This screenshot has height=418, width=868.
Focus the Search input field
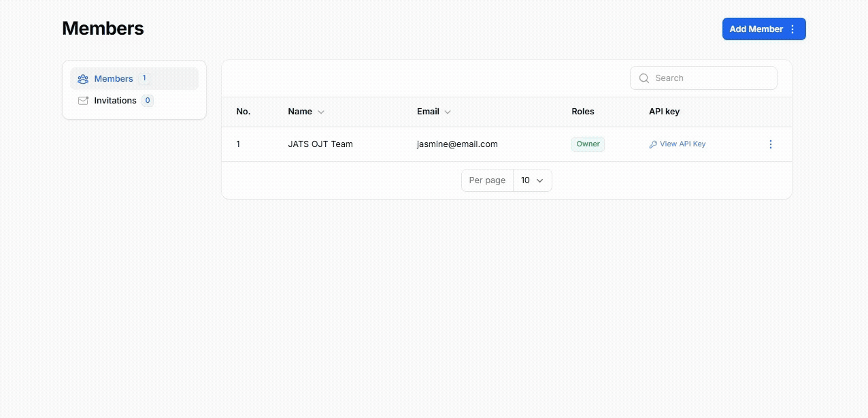point(703,78)
